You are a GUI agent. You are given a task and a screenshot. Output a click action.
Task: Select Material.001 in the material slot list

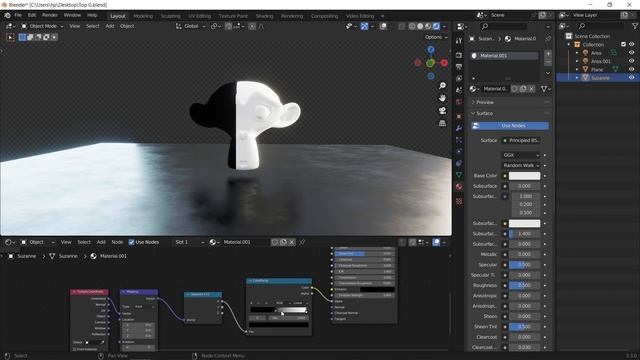(x=504, y=56)
